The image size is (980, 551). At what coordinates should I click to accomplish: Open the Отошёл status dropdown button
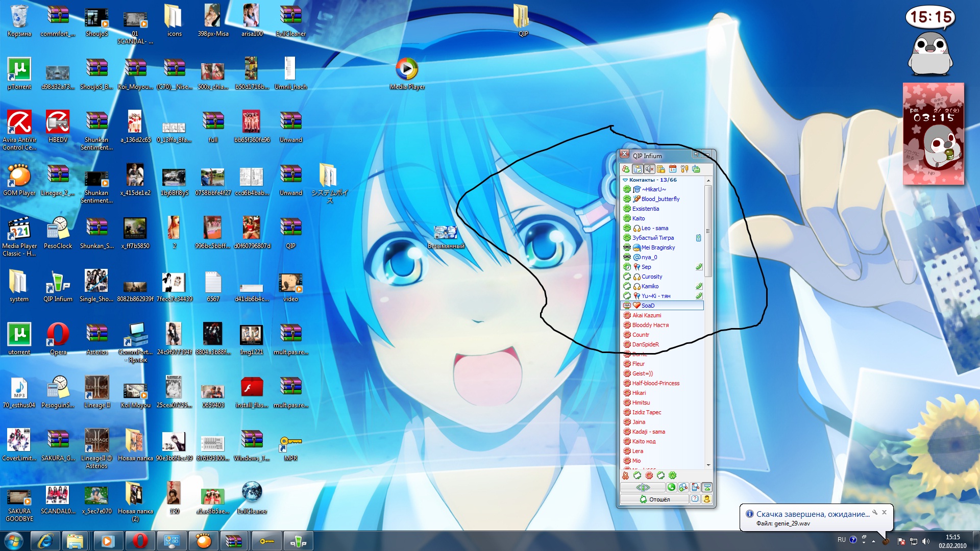(654, 499)
